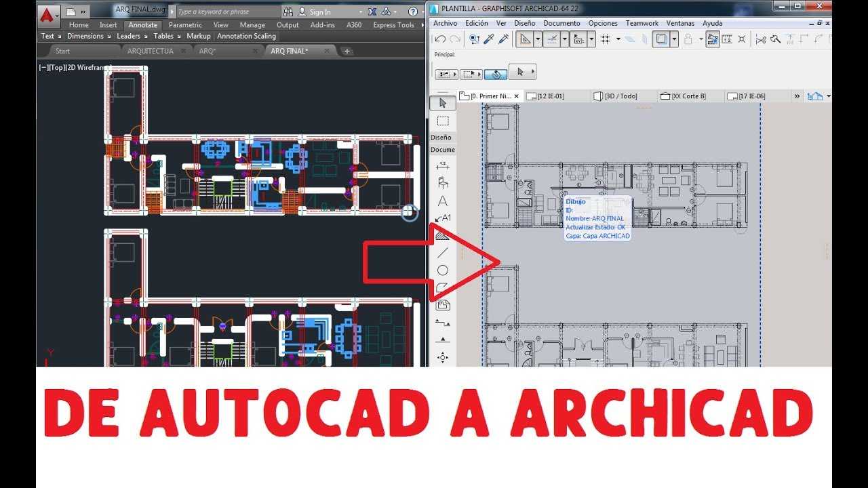868x488 pixels.
Task: Click the tab overview building icon
Action: point(816,96)
